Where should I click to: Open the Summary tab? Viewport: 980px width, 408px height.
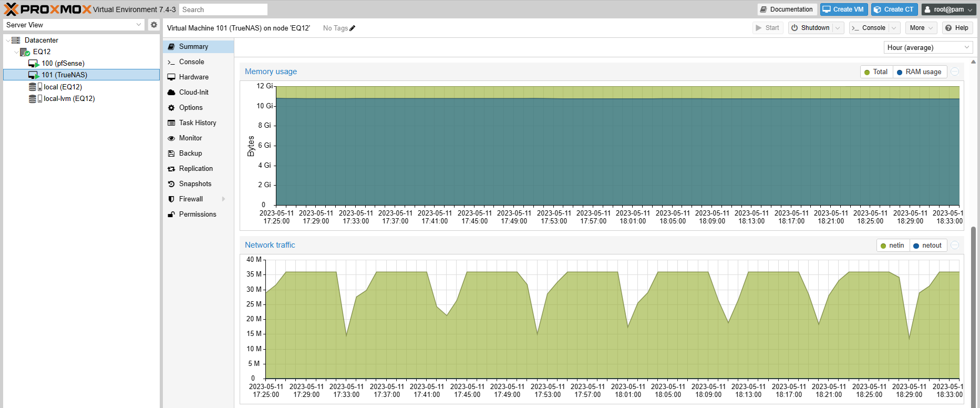coord(198,46)
